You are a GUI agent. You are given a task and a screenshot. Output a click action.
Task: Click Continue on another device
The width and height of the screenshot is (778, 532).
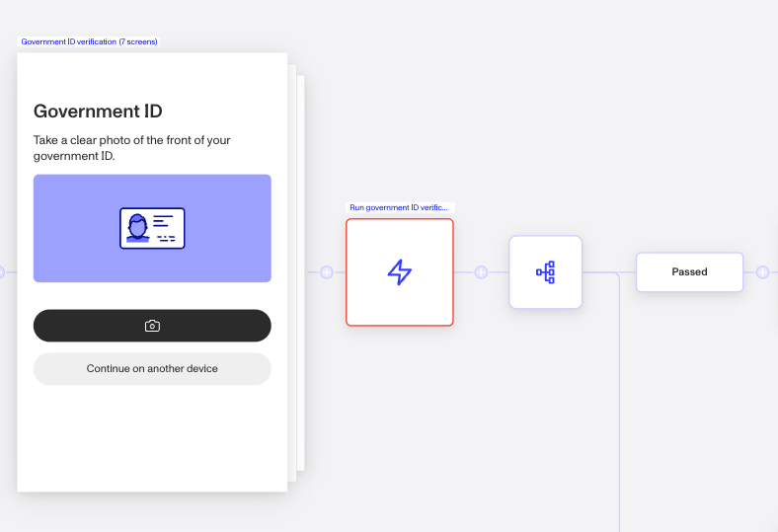(x=152, y=369)
